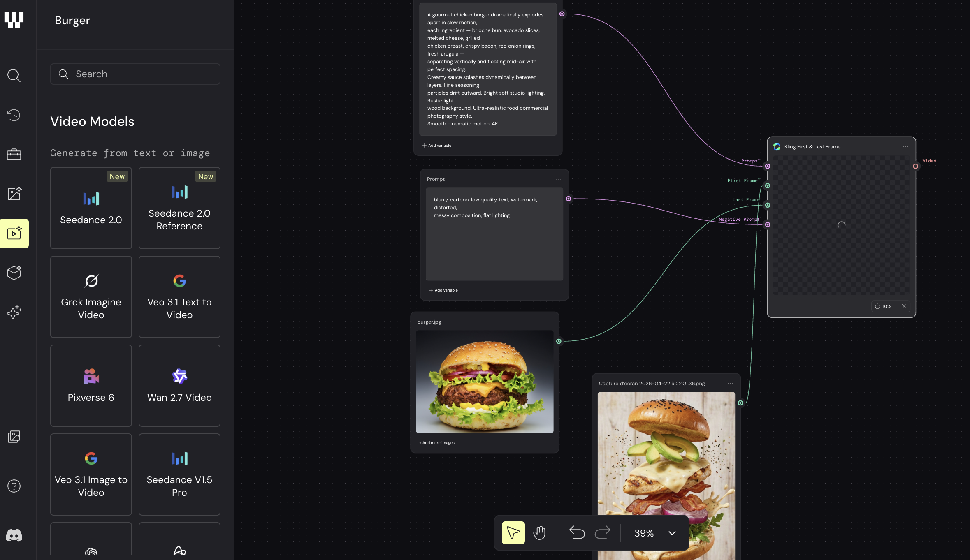Open burger.jpg node options menu
The image size is (970, 560).
pos(549,322)
